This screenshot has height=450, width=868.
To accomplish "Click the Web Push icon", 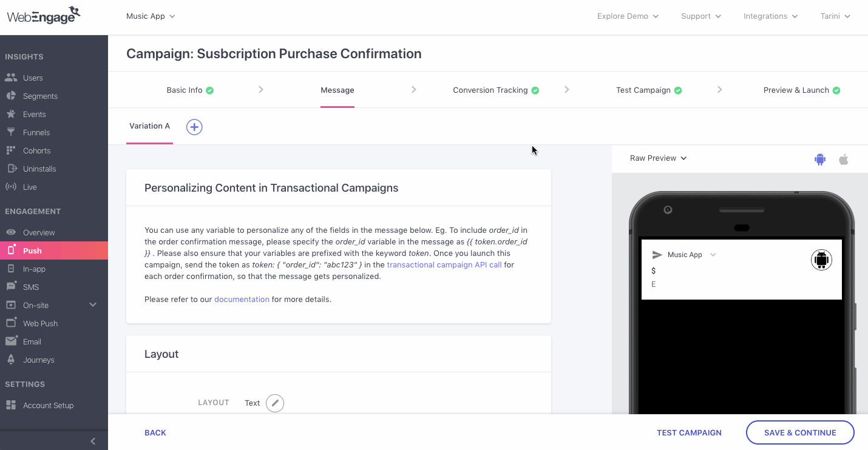I will pyautogui.click(x=11, y=323).
